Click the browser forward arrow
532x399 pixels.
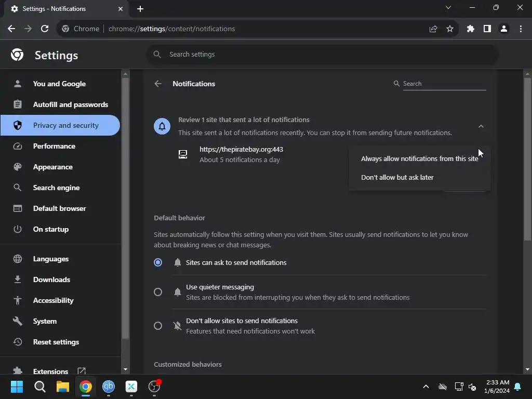[x=28, y=29]
